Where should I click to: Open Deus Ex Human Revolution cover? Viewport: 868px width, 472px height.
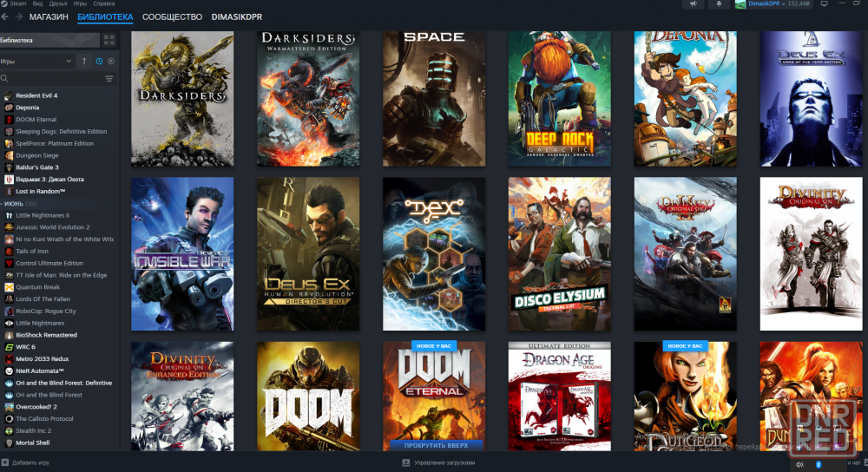point(308,254)
